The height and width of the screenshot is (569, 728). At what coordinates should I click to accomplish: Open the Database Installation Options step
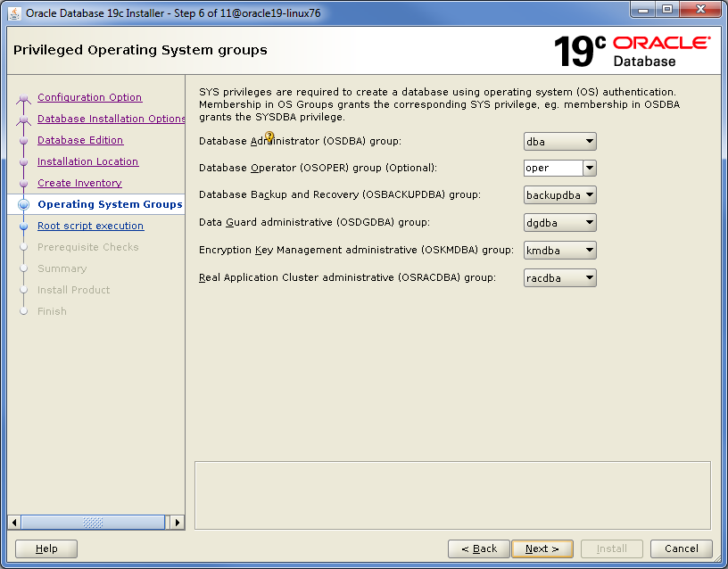[112, 119]
